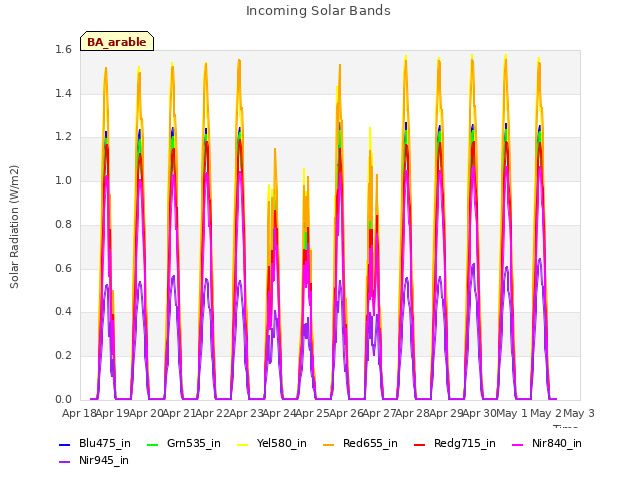This screenshot has height=480, width=640.
Task: Click the Nir840_in magenta legend swatch
Action: 518,444
